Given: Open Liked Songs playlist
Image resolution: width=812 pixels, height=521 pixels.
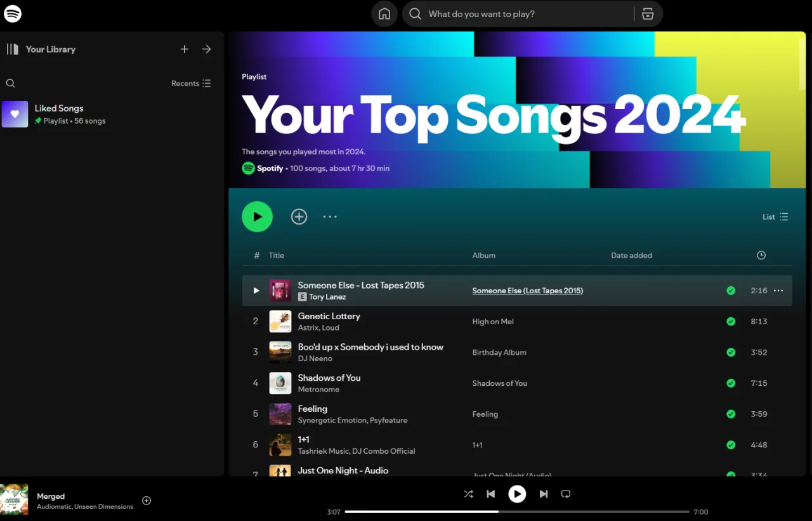Looking at the screenshot, I should (x=112, y=114).
